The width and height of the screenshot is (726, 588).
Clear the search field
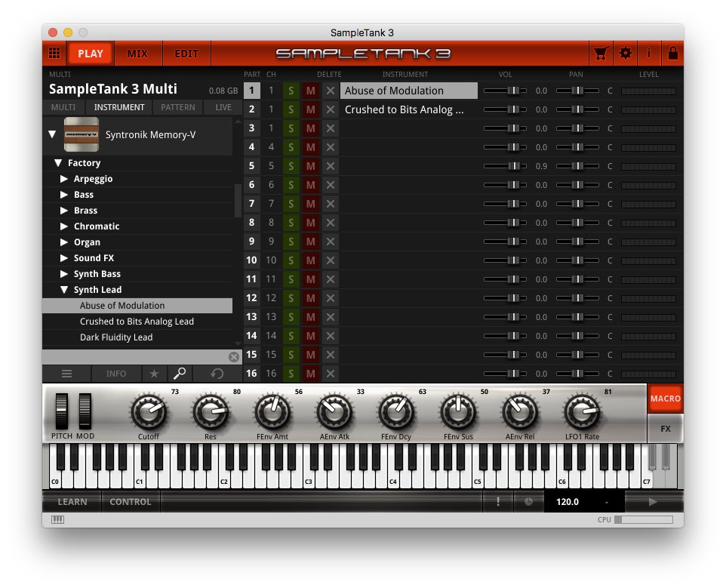coord(234,357)
